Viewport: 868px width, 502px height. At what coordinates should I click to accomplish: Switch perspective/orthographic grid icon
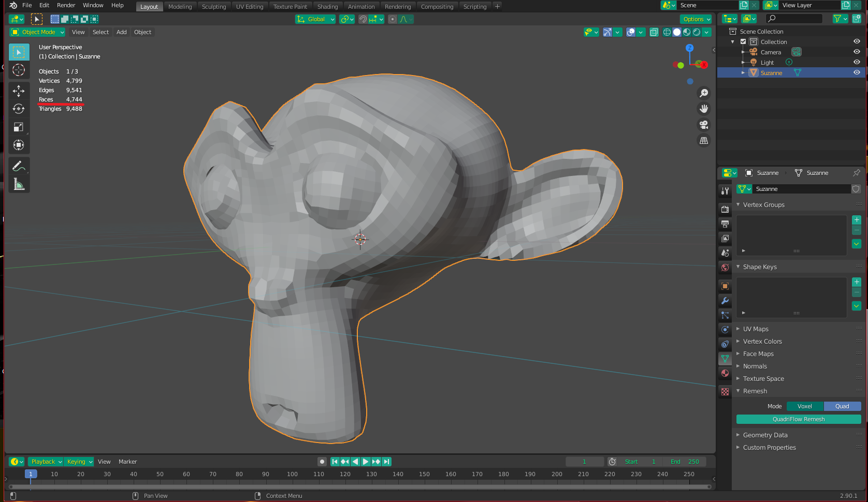tap(704, 141)
